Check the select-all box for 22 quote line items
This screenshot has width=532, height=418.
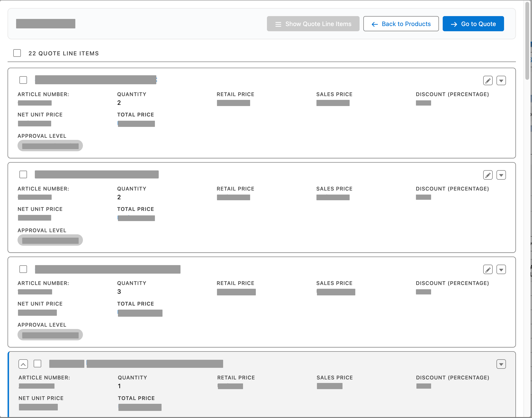coord(17,53)
